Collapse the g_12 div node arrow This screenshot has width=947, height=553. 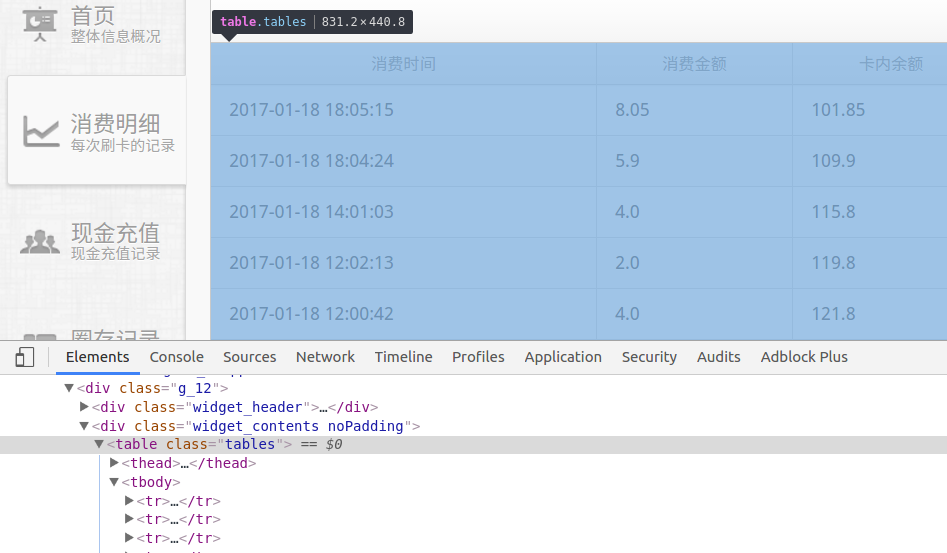(69, 388)
